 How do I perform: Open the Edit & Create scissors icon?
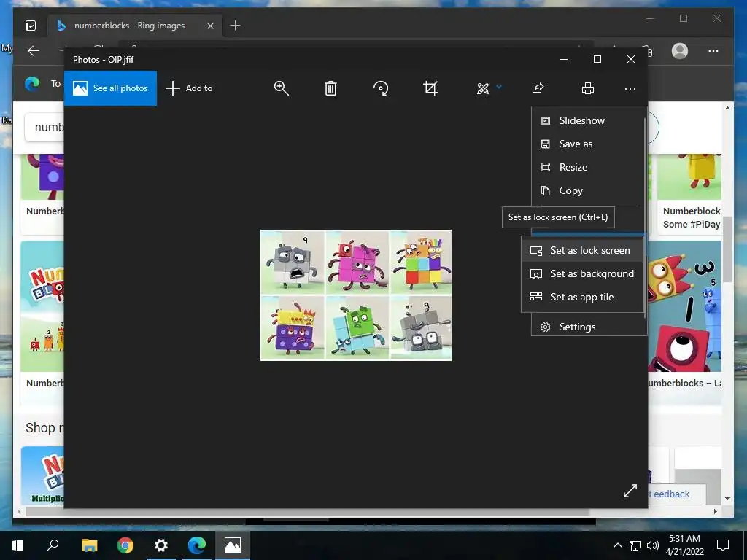pyautogui.click(x=483, y=88)
